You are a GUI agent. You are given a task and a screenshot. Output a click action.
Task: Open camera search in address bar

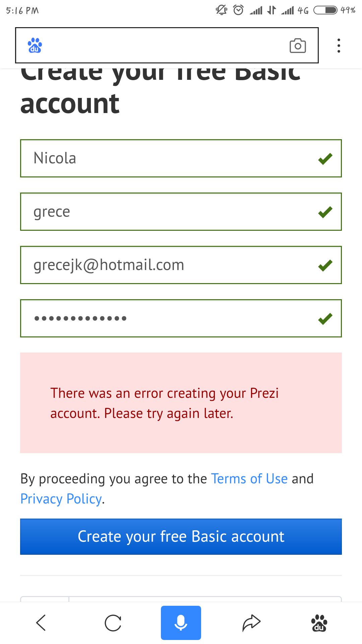coord(298,46)
